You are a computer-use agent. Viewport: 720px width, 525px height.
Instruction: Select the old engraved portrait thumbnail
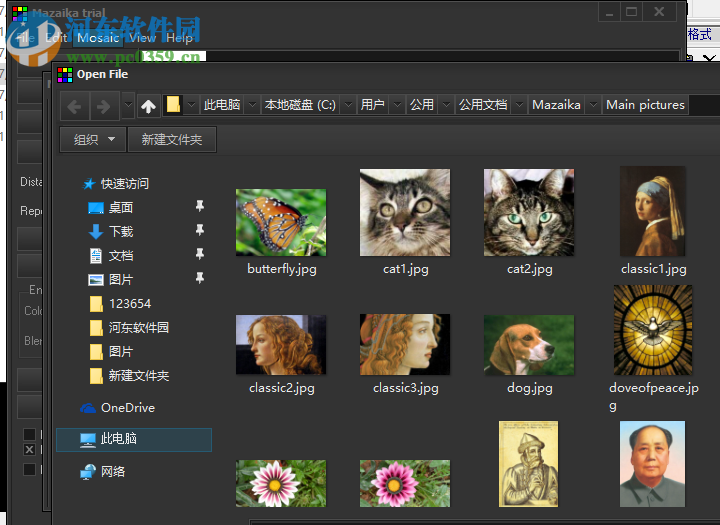click(x=529, y=464)
